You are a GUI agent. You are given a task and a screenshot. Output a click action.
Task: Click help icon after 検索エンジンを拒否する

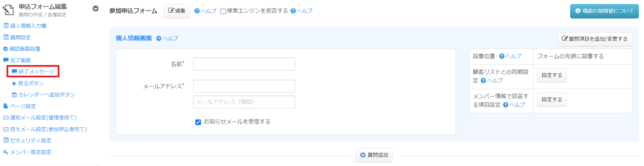coord(293,11)
